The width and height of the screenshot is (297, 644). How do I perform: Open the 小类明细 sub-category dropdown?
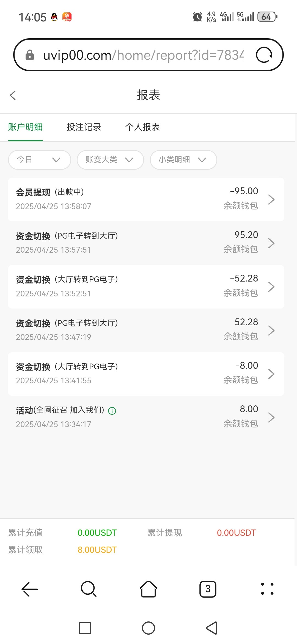click(x=183, y=160)
